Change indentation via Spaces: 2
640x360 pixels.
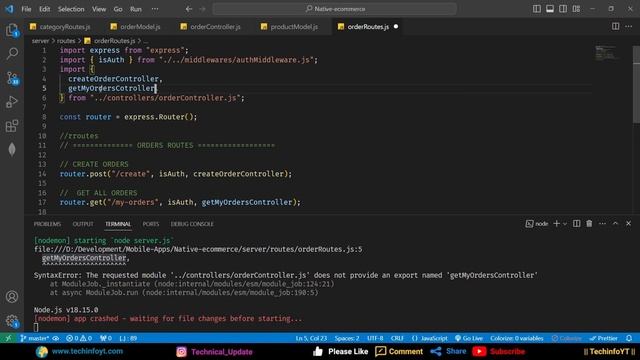[347, 338]
